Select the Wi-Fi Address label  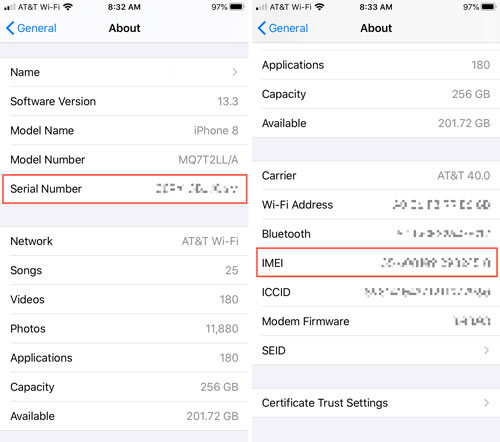coord(297,205)
